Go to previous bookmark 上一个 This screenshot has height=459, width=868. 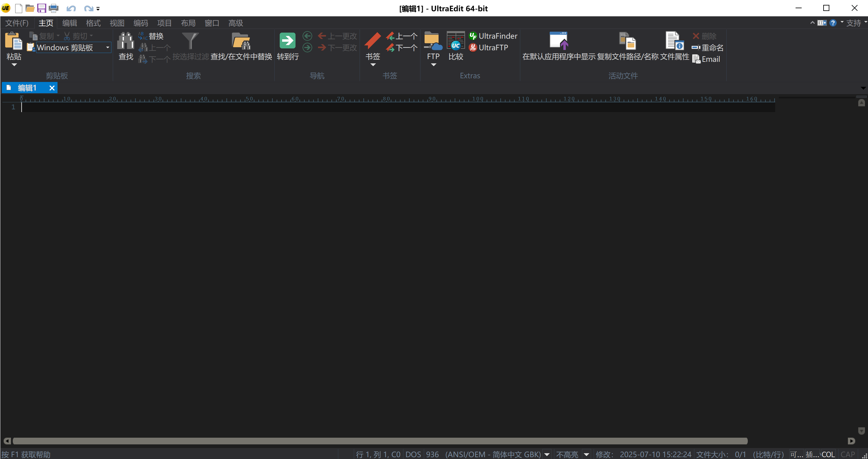click(402, 36)
